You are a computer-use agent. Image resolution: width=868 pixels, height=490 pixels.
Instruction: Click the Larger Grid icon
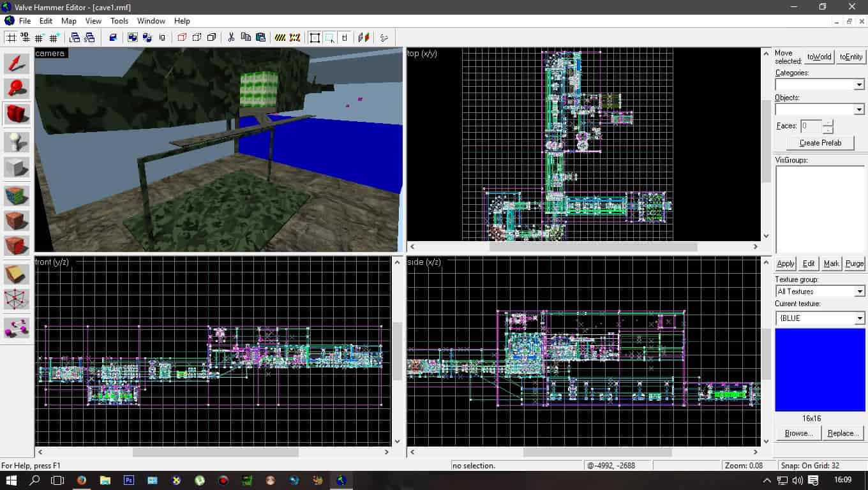click(x=54, y=38)
